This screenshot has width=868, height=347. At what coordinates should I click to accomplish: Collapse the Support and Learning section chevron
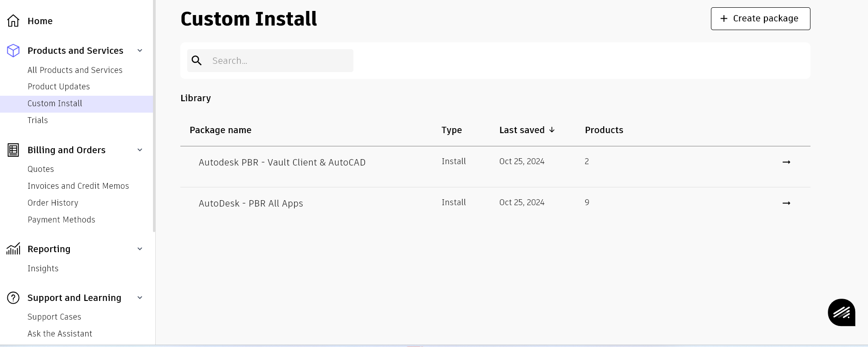pos(140,298)
